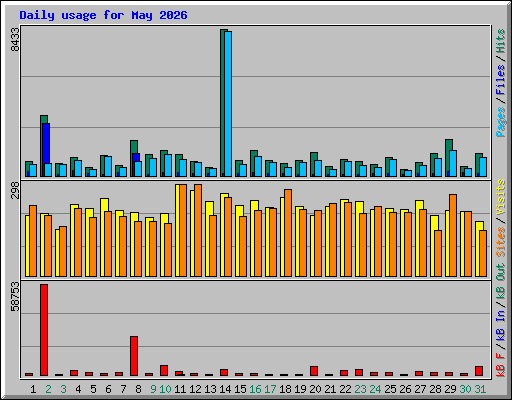
Task: Click day label 29
Action: pos(450,389)
